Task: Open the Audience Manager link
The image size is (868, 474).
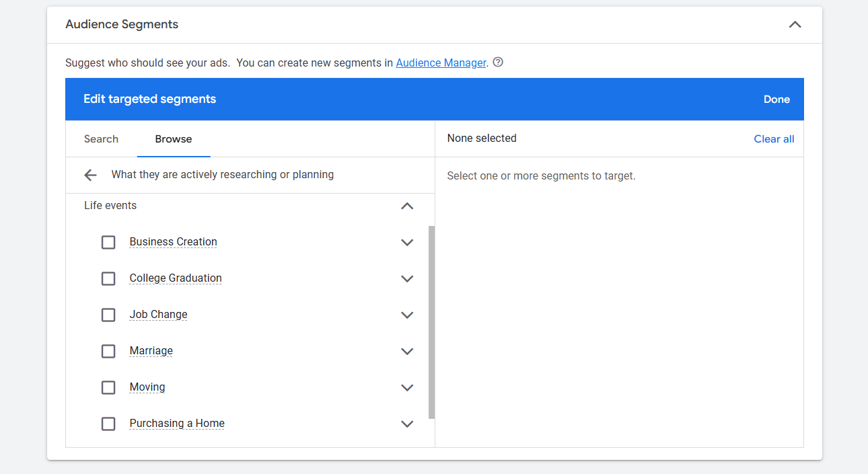Action: click(x=441, y=63)
